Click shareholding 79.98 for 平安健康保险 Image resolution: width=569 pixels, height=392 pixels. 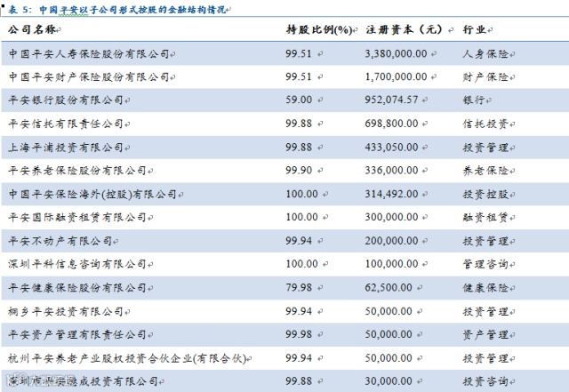pos(299,287)
